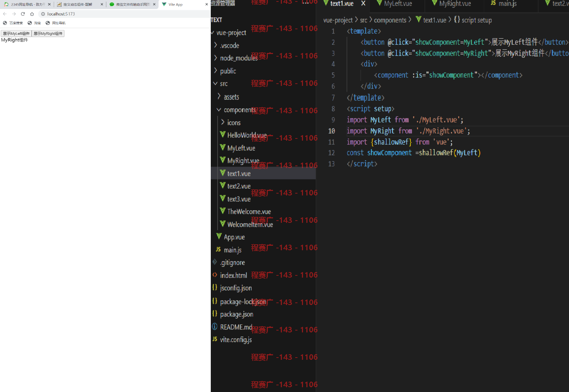Image resolution: width=569 pixels, height=392 pixels.
Task: Close the Vite App browser tab
Action: (x=206, y=4)
